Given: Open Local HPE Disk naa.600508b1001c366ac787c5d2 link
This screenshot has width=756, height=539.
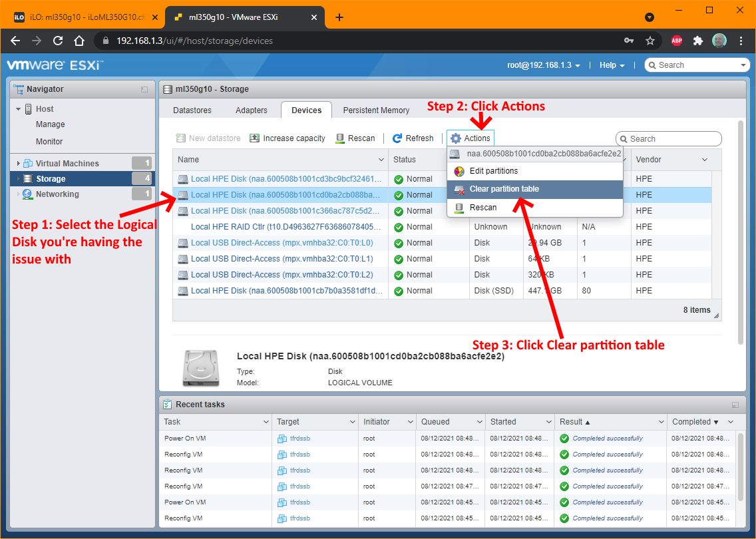Looking at the screenshot, I should click(x=285, y=211).
